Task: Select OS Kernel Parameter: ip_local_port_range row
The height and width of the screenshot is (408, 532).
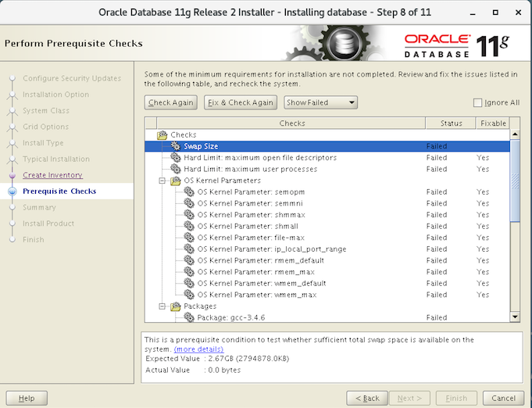Action: [327, 249]
